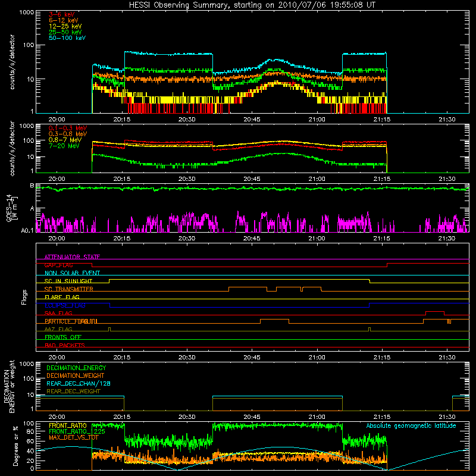Image resolution: width=476 pixels, height=476 pixels.
Task: Click the 'DECIMATION ENERGY or weight' axis title
Action: (9, 387)
